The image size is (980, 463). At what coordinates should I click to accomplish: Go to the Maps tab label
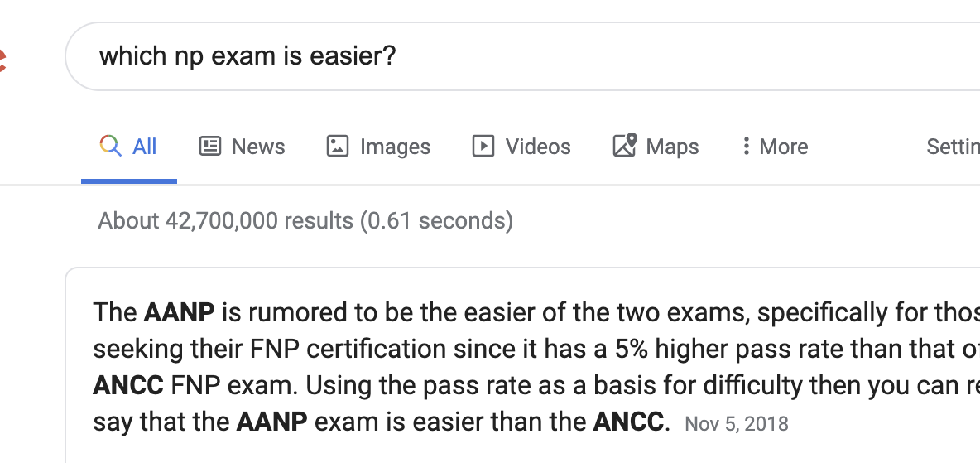point(672,147)
